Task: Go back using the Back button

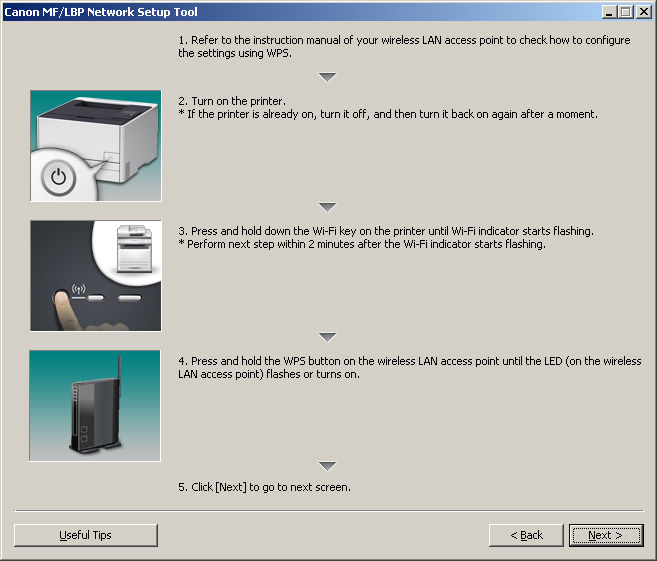Action: click(x=526, y=535)
